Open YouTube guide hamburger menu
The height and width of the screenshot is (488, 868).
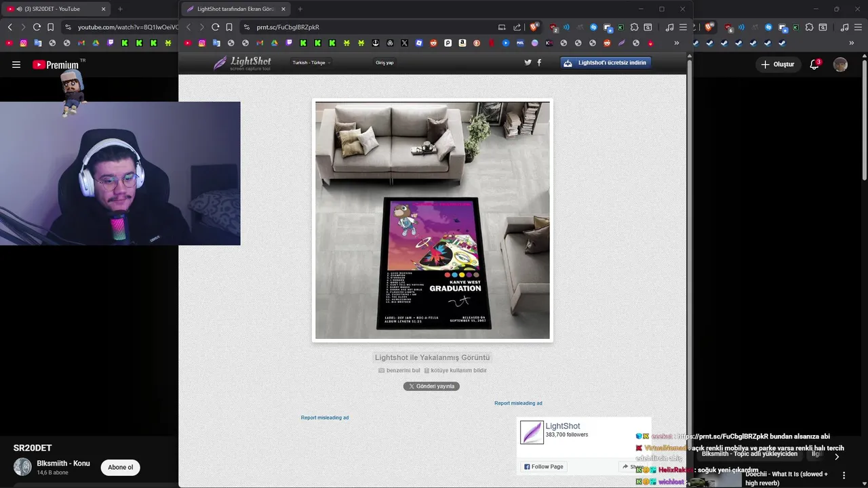[x=16, y=64]
